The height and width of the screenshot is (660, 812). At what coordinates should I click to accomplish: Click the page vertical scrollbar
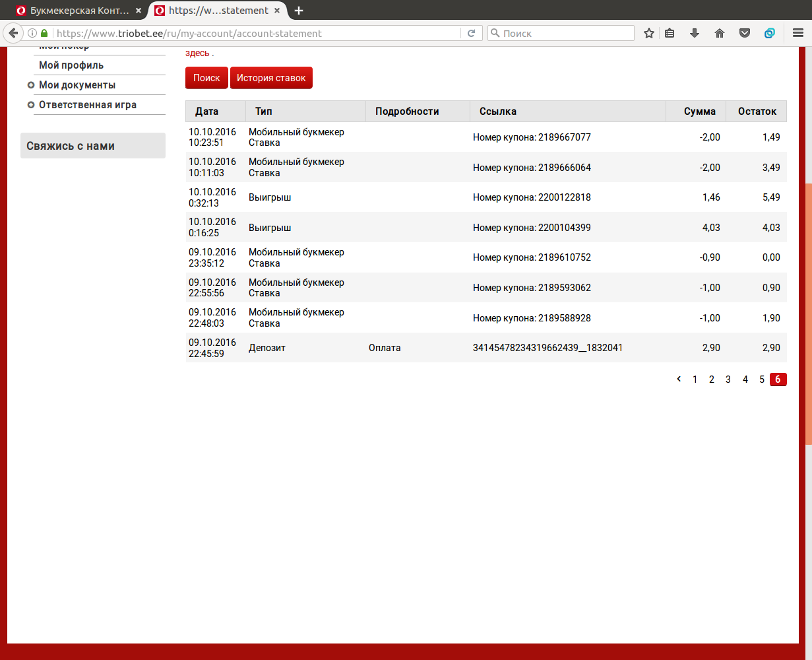click(x=809, y=313)
